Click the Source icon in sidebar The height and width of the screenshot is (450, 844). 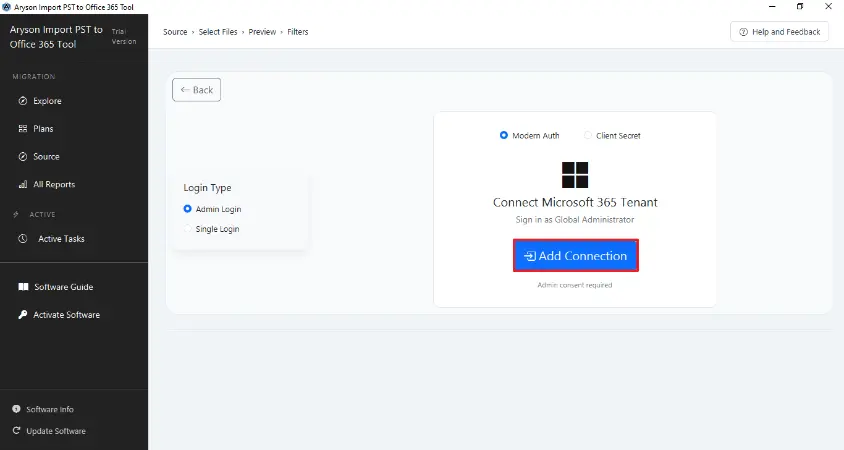click(x=23, y=157)
